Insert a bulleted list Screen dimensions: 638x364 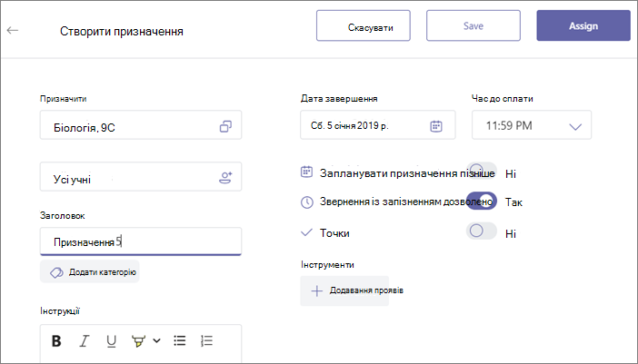click(179, 340)
